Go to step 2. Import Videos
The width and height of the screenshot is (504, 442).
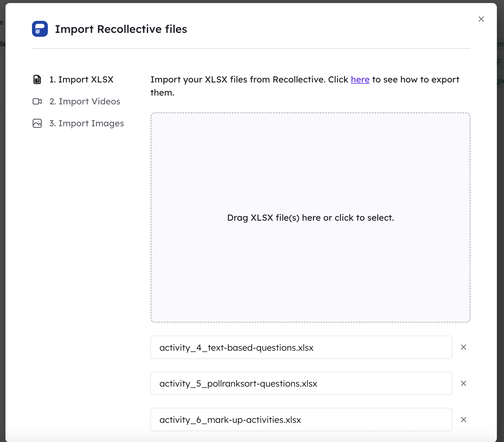tap(85, 101)
